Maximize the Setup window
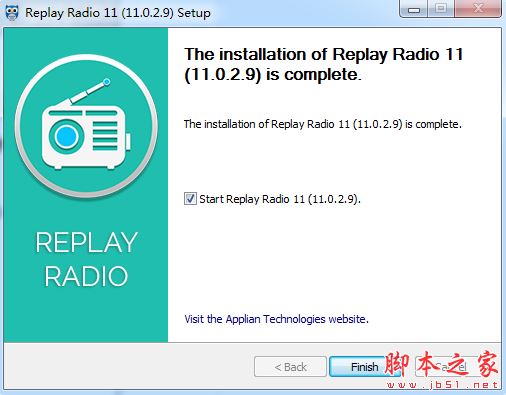The image size is (506, 395). pos(441,9)
